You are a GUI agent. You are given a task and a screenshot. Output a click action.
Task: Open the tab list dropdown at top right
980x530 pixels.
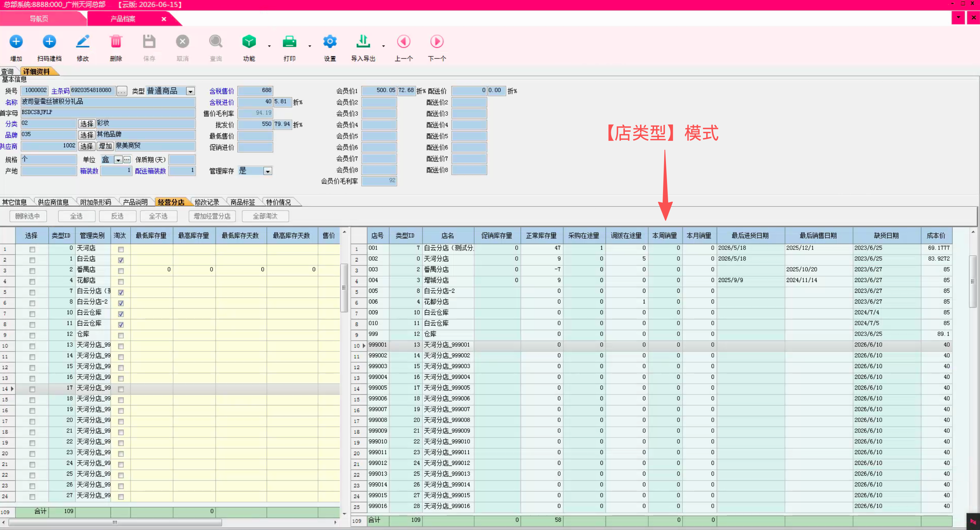point(958,18)
